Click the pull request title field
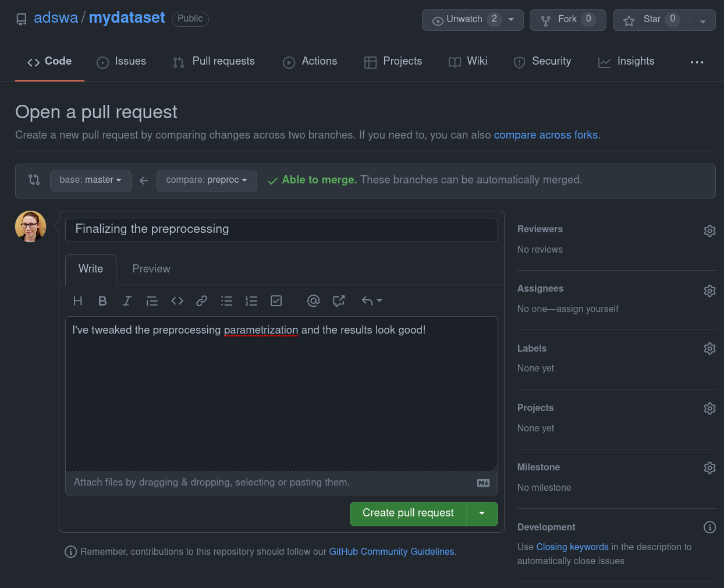 point(281,229)
